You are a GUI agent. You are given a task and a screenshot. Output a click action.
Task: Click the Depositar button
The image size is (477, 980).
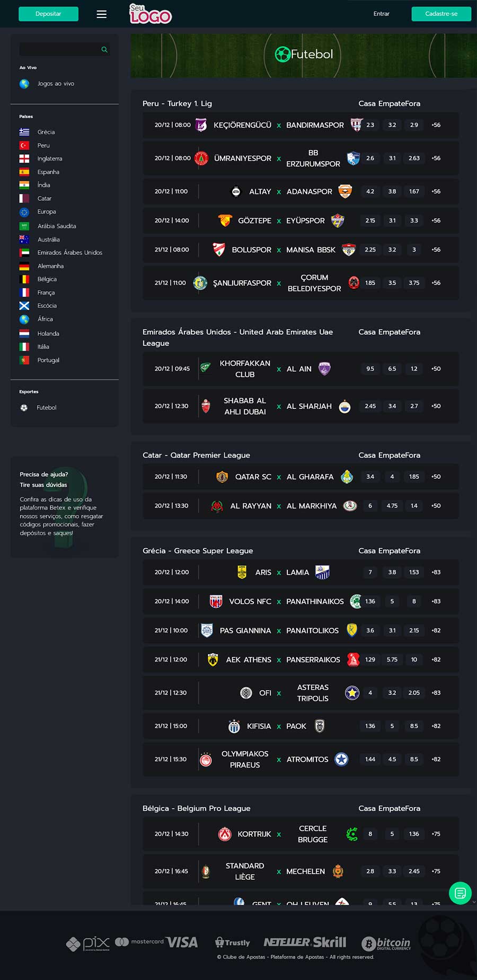[x=48, y=14]
